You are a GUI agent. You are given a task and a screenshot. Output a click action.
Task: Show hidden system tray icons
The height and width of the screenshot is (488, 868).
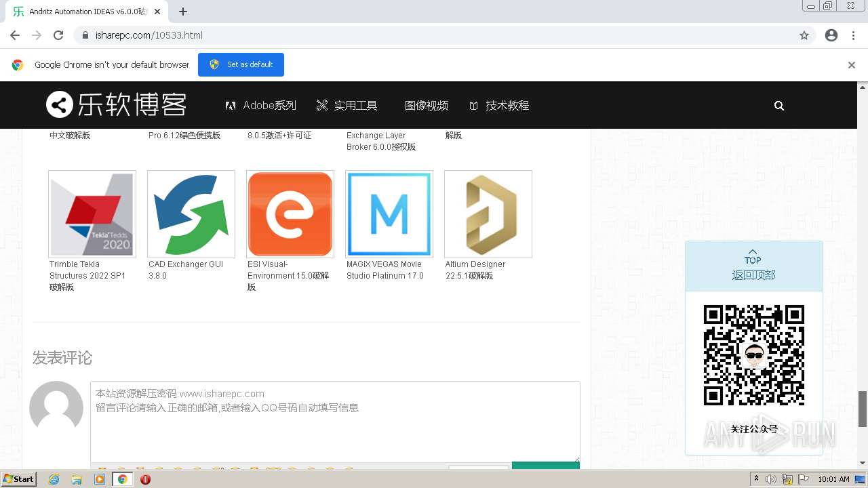pos(756,479)
